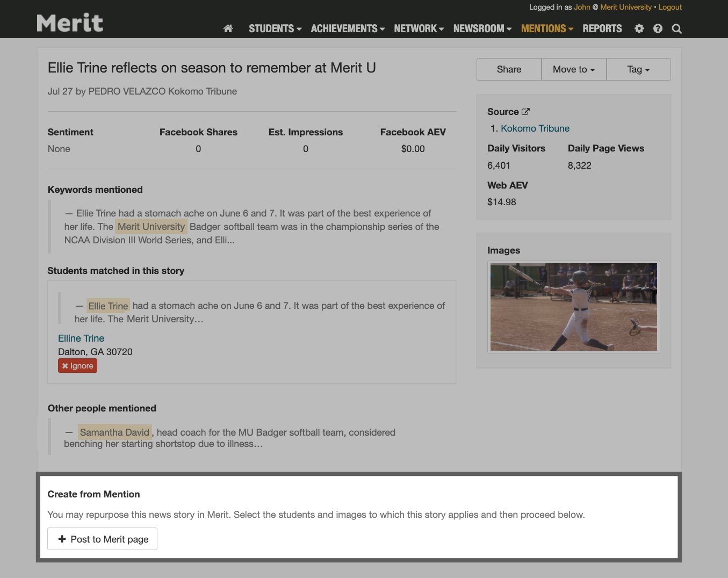Open the Network dropdown menu
The width and height of the screenshot is (728, 578).
click(419, 28)
